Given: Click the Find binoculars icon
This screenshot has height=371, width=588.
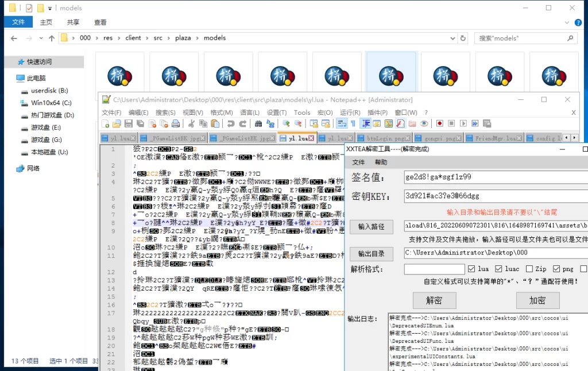Looking at the screenshot, I should tap(258, 123).
